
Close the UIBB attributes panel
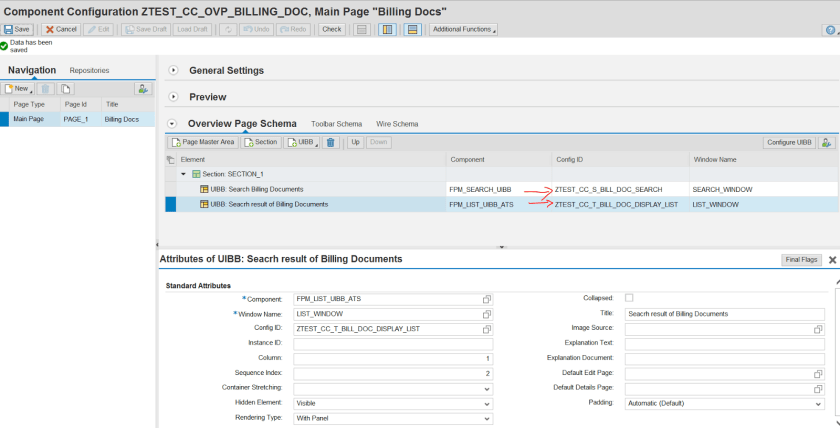tap(832, 259)
